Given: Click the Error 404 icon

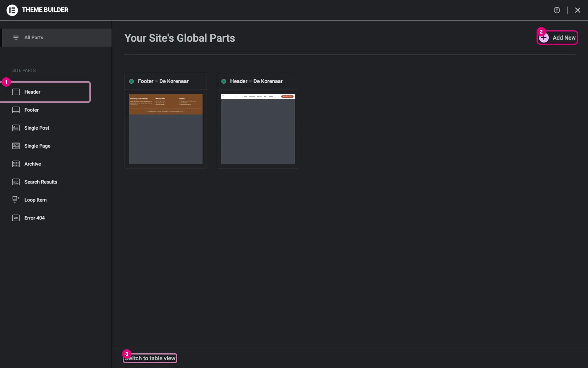Looking at the screenshot, I should [x=16, y=218].
